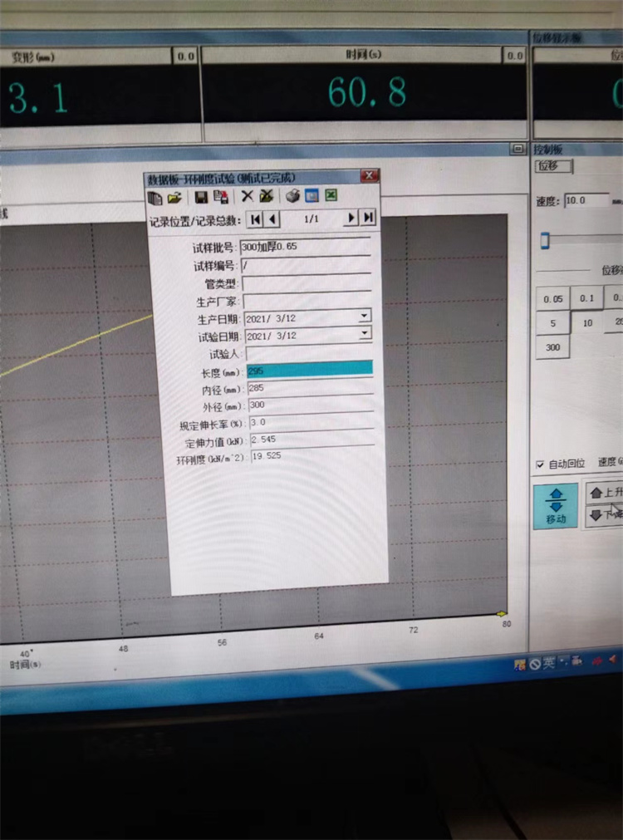The image size is (623, 840).
Task: Jump to the last record arrow
Action: point(368,217)
